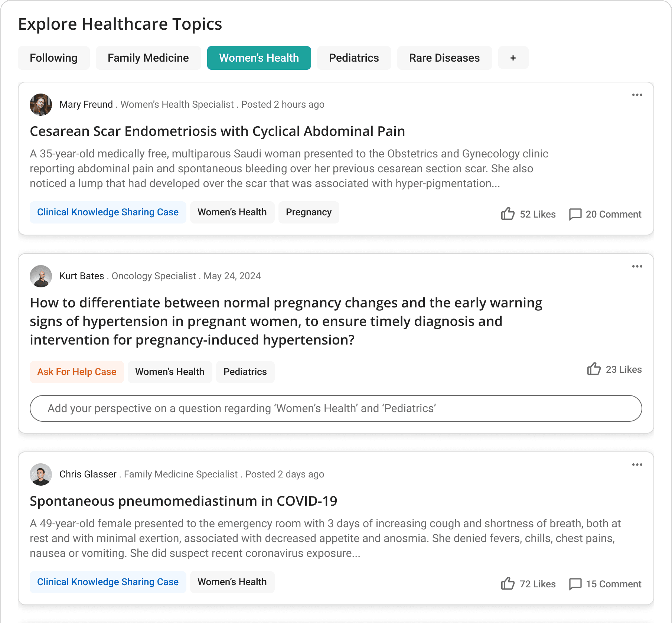Open three-dot menu on Chris Glasser's post
Image resolution: width=672 pixels, height=623 pixels.
[637, 465]
